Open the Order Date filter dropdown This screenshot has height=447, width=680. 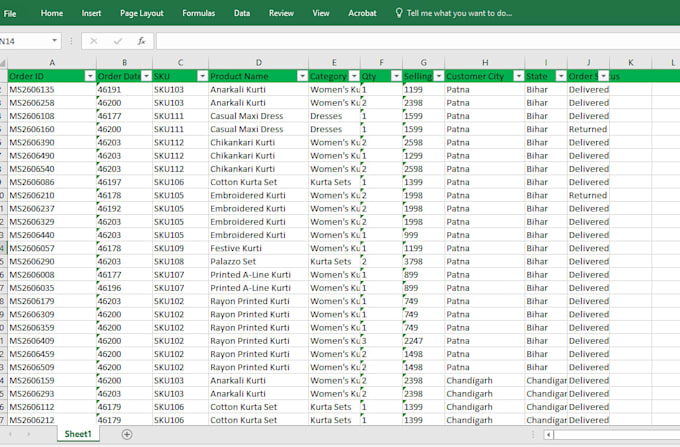147,76
